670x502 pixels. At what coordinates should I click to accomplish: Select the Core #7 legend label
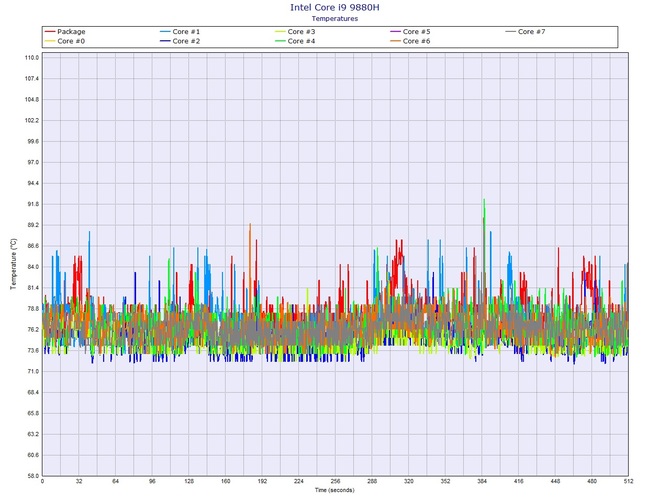pyautogui.click(x=532, y=32)
